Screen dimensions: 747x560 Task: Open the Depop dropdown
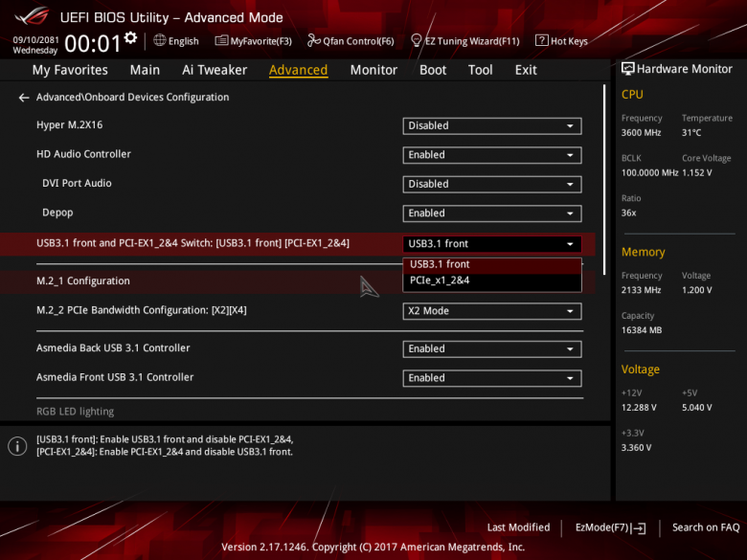click(492, 213)
